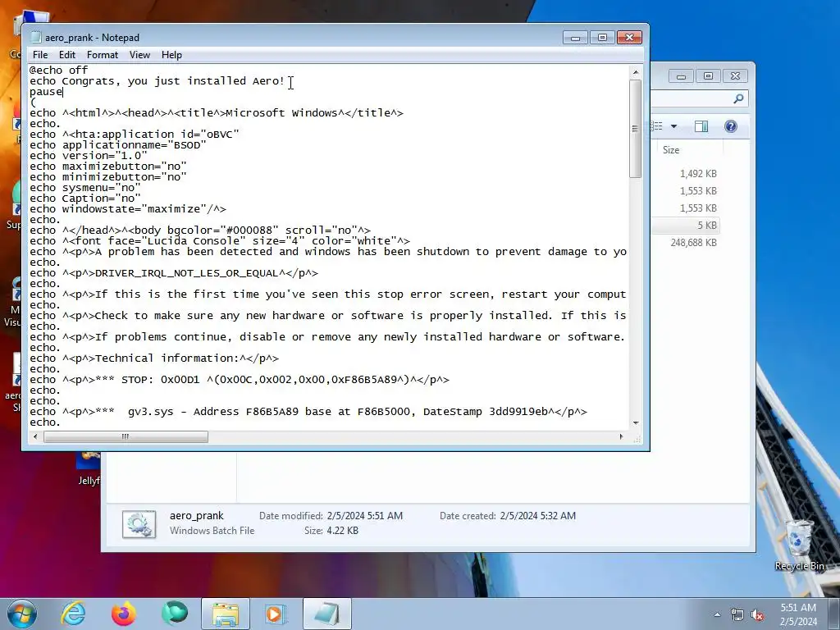Click the 'pause' line in the script
Viewport: 840px width, 630px height.
coord(46,92)
